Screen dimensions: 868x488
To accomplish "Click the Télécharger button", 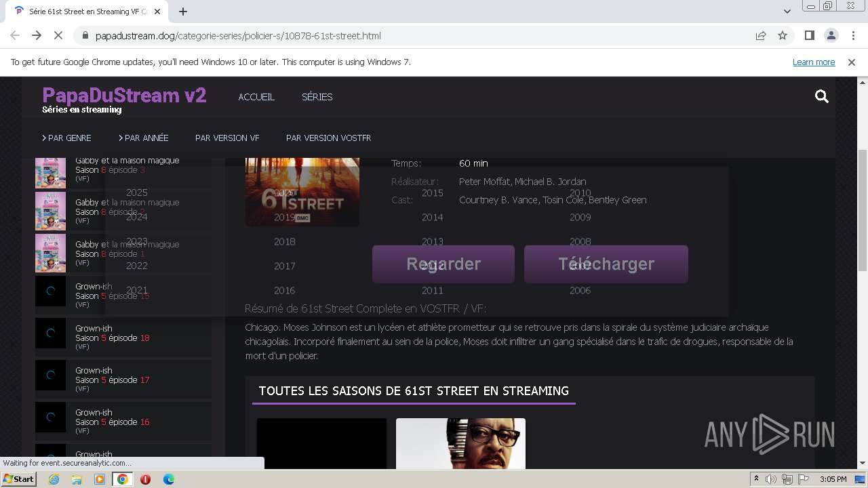I will pos(606,264).
